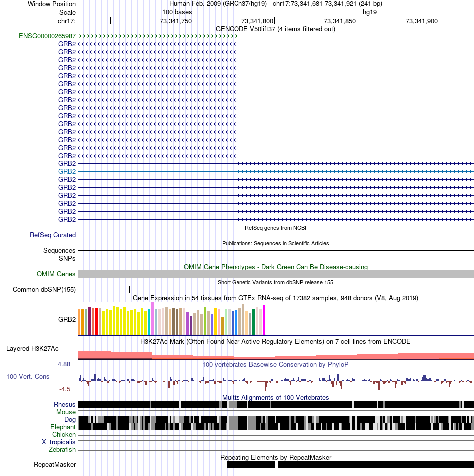The height and width of the screenshot is (476, 474).
Task: Click the gray OMIM Genes bar
Action: coord(275,274)
